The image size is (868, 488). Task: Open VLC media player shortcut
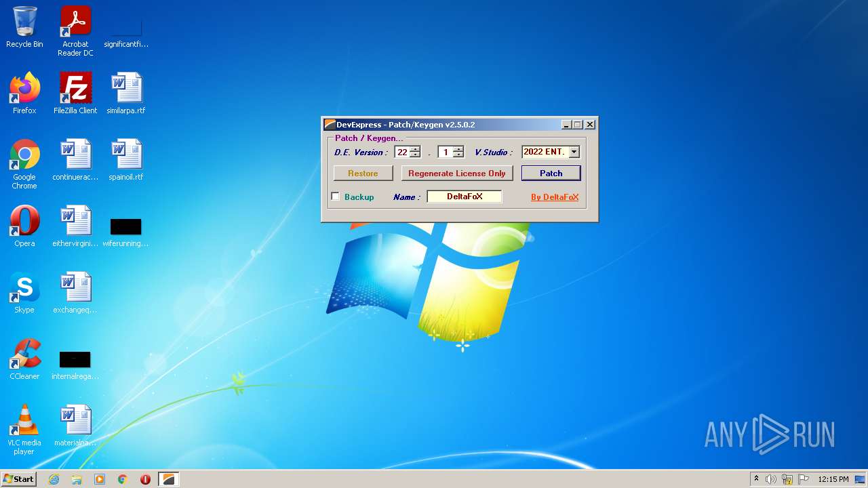pyautogui.click(x=24, y=430)
